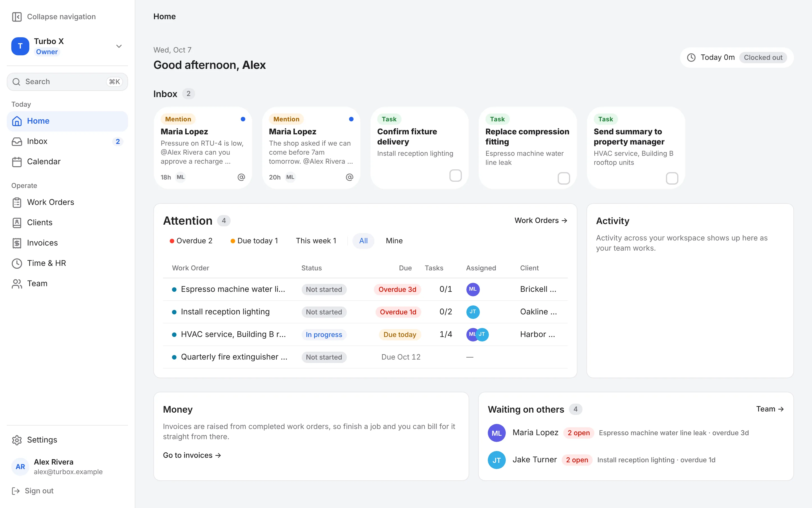Open Maria Lopez RTU-4 pressure mention card
This screenshot has width=812, height=508.
click(203, 148)
